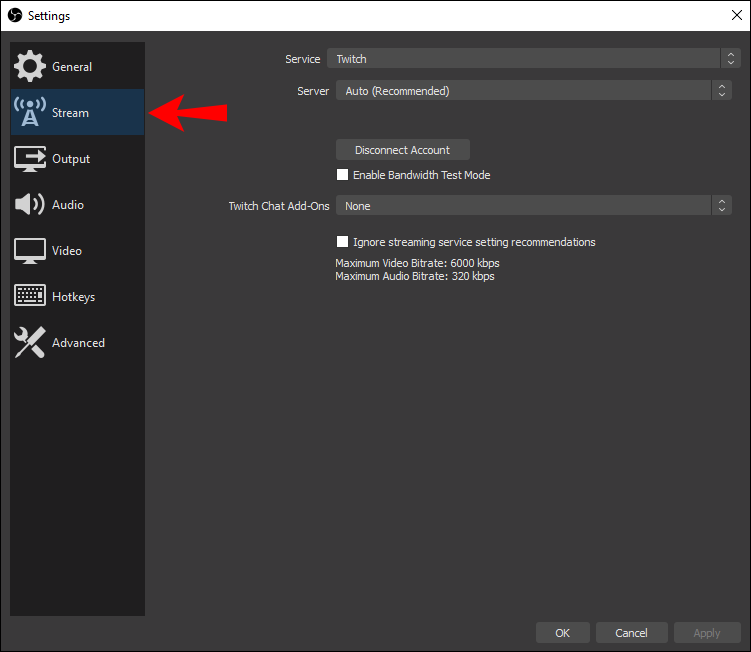
Task: Click the Cancel button
Action: (x=631, y=633)
